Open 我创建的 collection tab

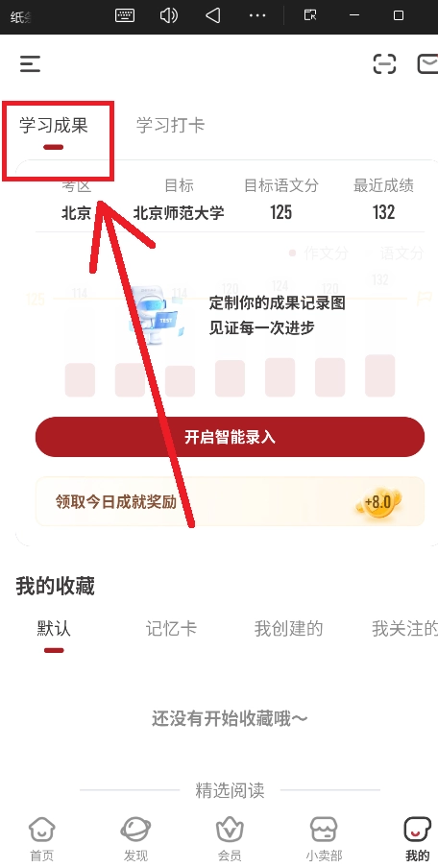288,629
